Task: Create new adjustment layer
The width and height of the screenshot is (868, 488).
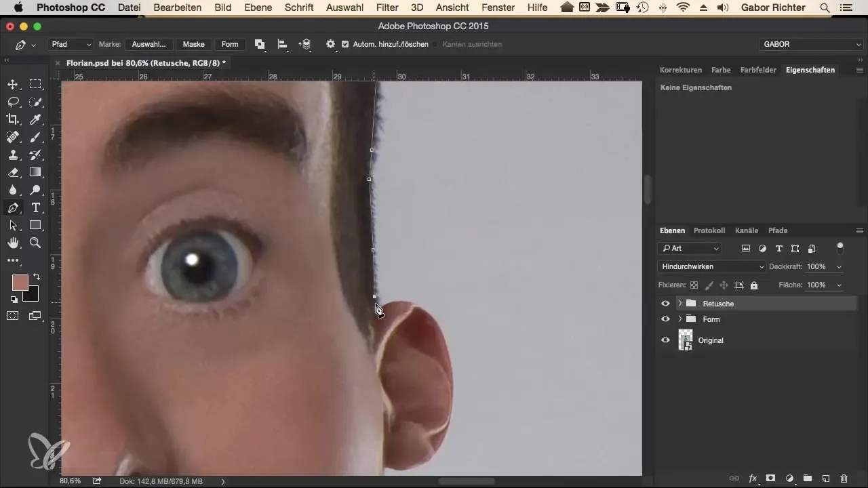Action: [789, 478]
